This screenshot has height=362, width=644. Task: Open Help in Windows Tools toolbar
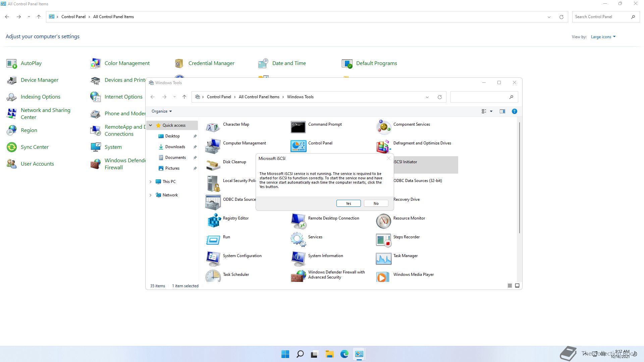tap(514, 111)
